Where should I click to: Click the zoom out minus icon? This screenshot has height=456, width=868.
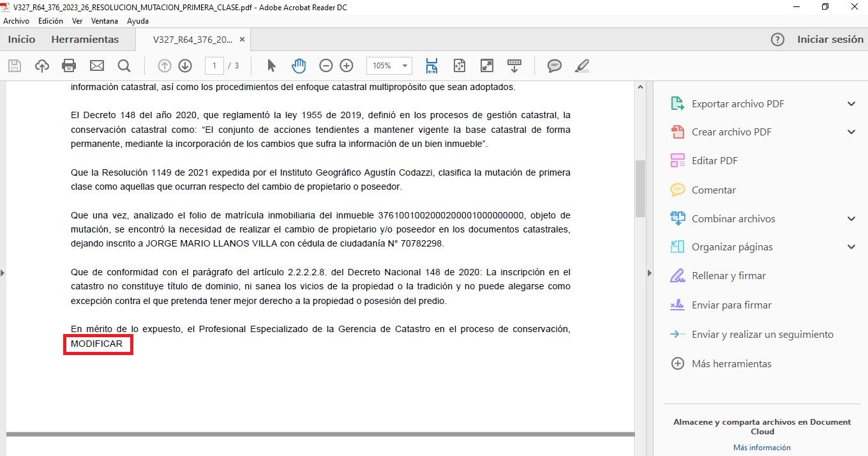point(325,66)
